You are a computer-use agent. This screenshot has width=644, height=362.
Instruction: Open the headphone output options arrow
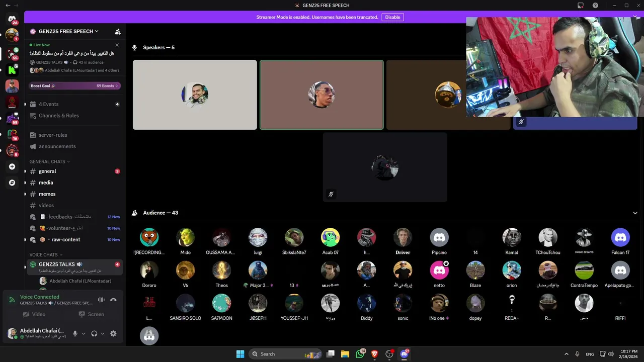coord(103,333)
